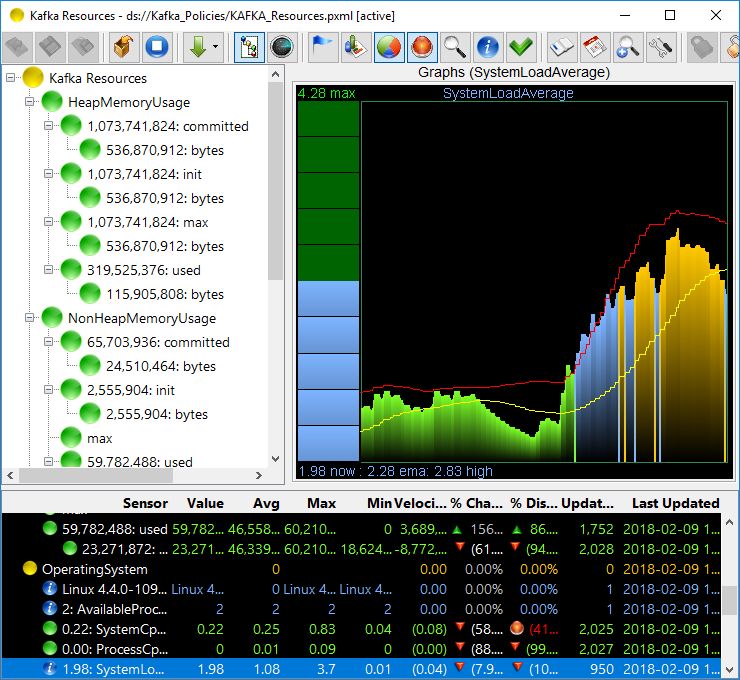Open dropdown arrow beside green down arrow
The image size is (740, 680).
coord(216,47)
